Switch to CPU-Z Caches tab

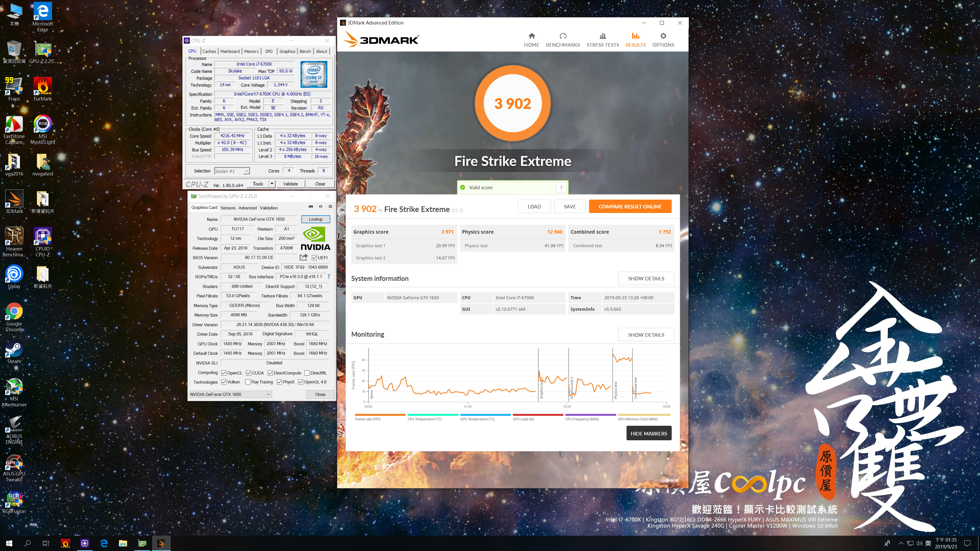click(209, 51)
